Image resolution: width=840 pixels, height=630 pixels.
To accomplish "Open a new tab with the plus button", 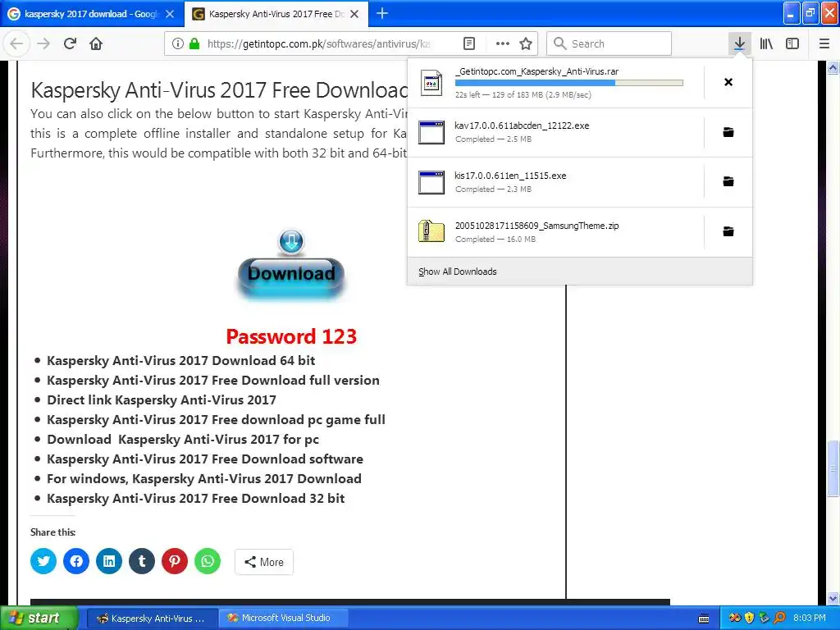I will point(382,13).
